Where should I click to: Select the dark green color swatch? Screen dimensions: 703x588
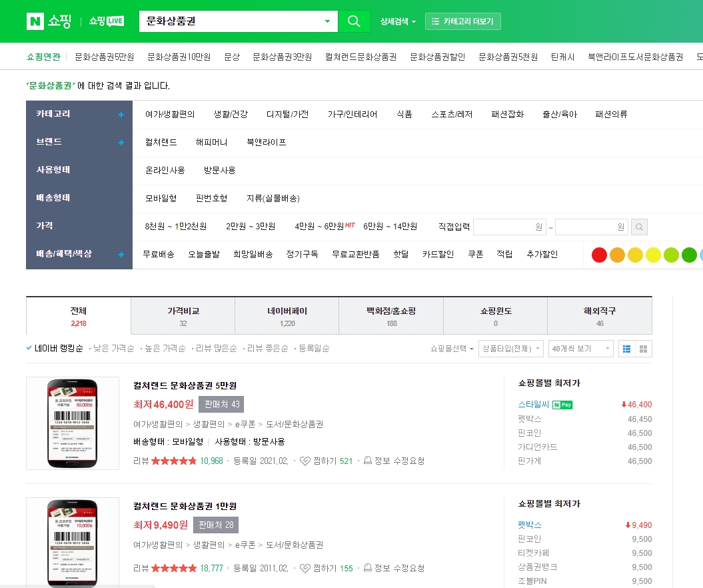tap(689, 255)
